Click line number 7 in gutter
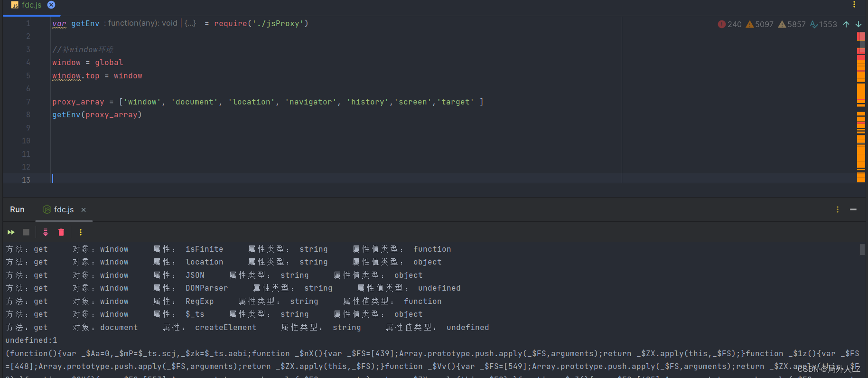Image resolution: width=868 pixels, height=378 pixels. (28, 102)
